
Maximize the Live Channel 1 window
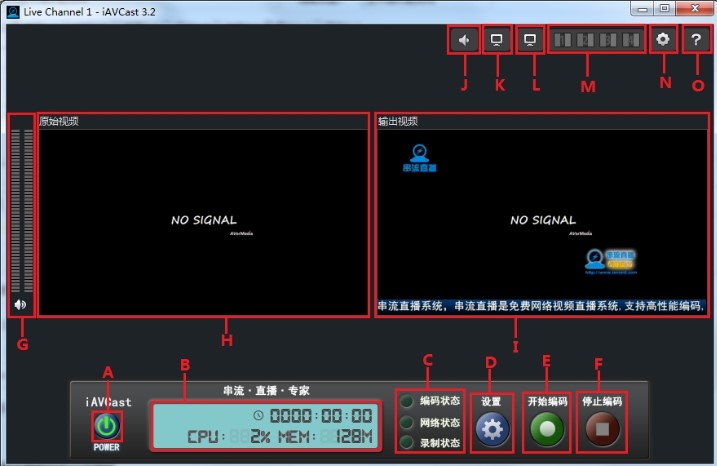[x=665, y=9]
